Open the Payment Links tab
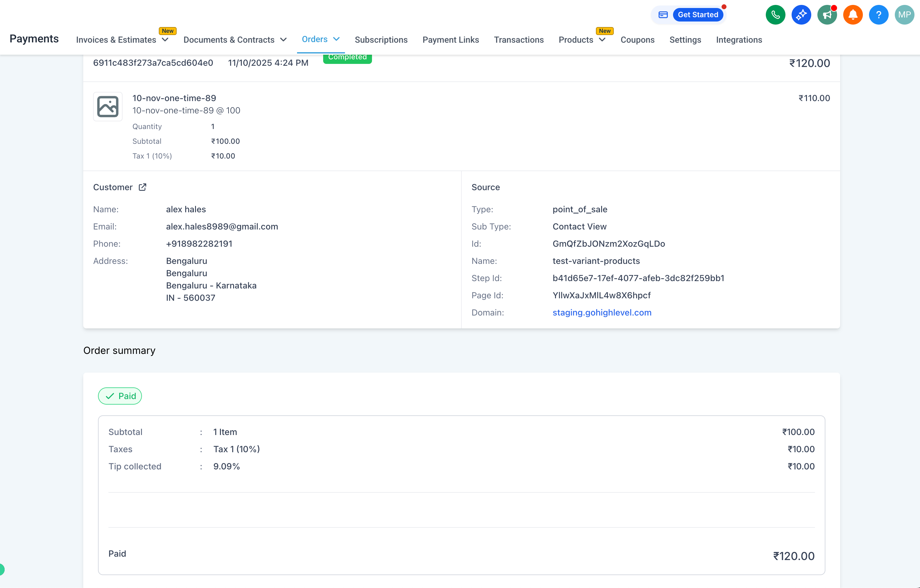This screenshot has width=920, height=588. [x=450, y=40]
